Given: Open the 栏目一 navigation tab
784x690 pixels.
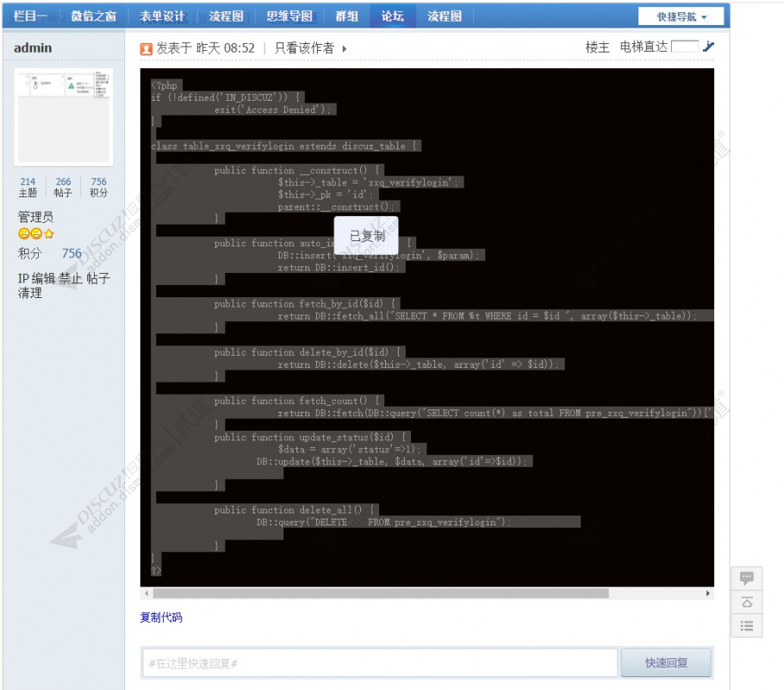Looking at the screenshot, I should [x=30, y=16].
